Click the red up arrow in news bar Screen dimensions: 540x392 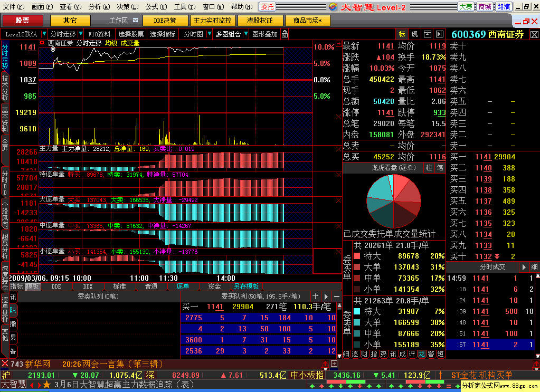pyautogui.click(x=325, y=364)
